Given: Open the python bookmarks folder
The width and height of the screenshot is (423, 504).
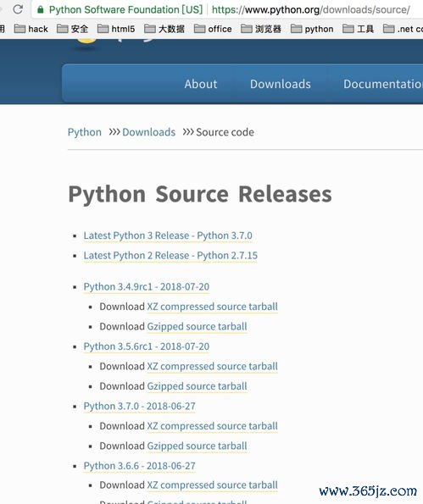Looking at the screenshot, I should pyautogui.click(x=312, y=29).
